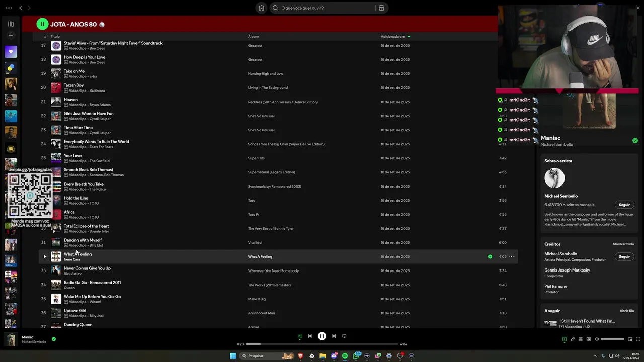644x362 pixels.
Task: Select Dancing With Myself track
Action: click(83, 240)
